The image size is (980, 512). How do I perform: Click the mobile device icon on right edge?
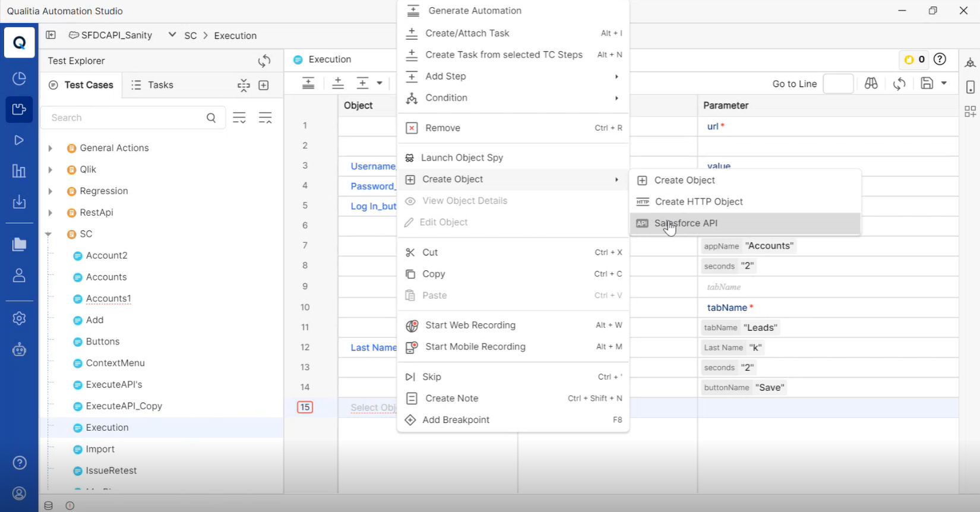(x=970, y=87)
